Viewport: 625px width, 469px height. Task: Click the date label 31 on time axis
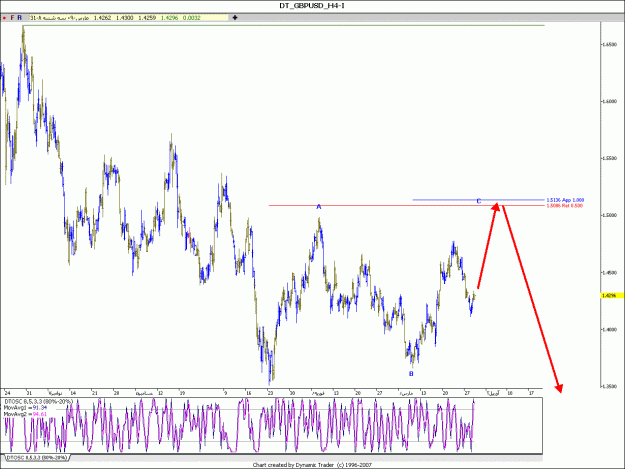(x=29, y=393)
